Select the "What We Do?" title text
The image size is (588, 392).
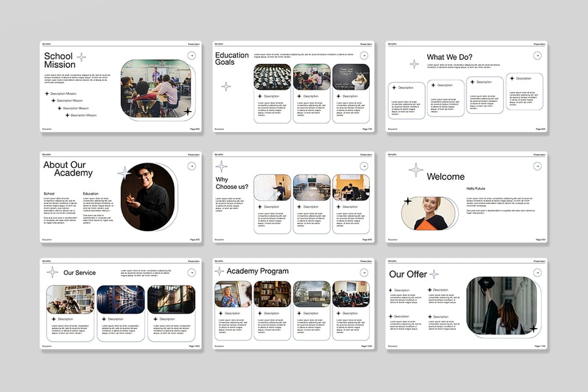pos(449,57)
